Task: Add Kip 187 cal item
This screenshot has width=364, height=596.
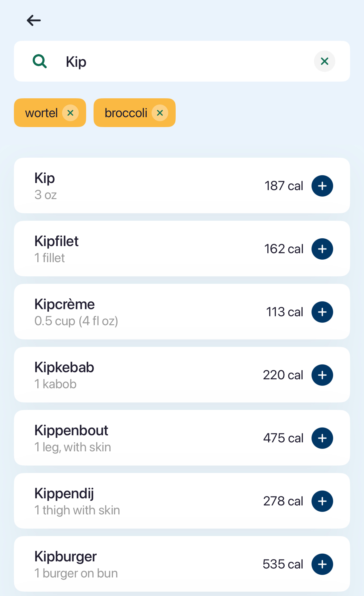Action: coord(322,186)
